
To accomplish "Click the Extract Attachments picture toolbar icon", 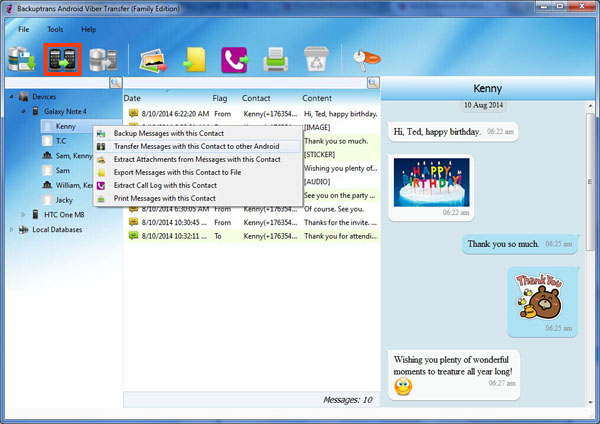I will point(153,60).
